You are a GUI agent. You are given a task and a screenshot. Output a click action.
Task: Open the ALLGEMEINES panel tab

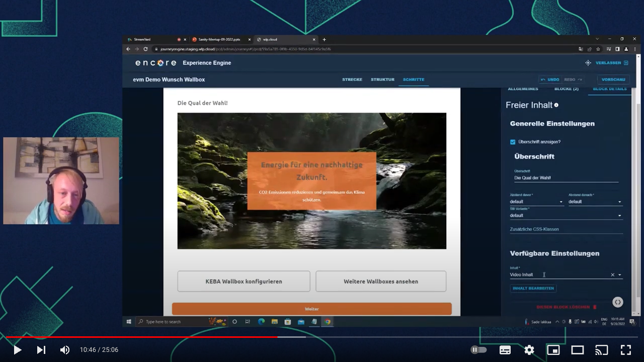pyautogui.click(x=523, y=89)
